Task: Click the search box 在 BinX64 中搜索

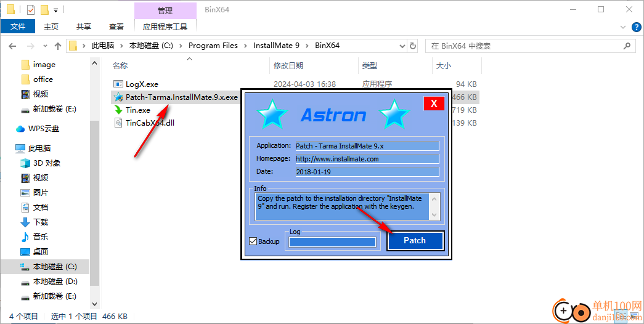Action: [526, 46]
